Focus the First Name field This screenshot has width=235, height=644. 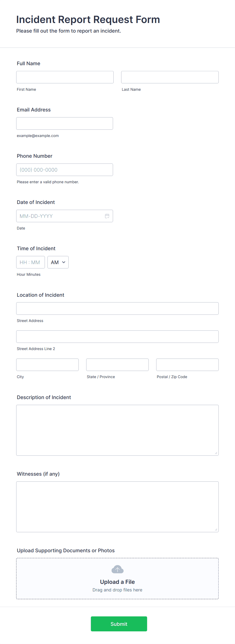click(65, 77)
